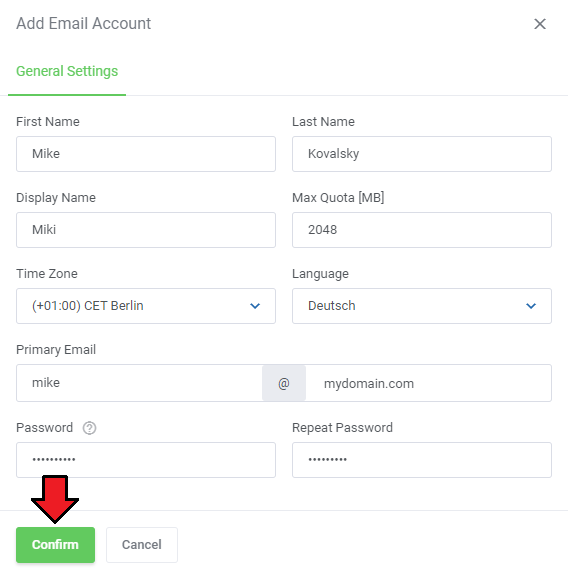Focus the Password input field
The width and height of the screenshot is (568, 579).
(146, 460)
